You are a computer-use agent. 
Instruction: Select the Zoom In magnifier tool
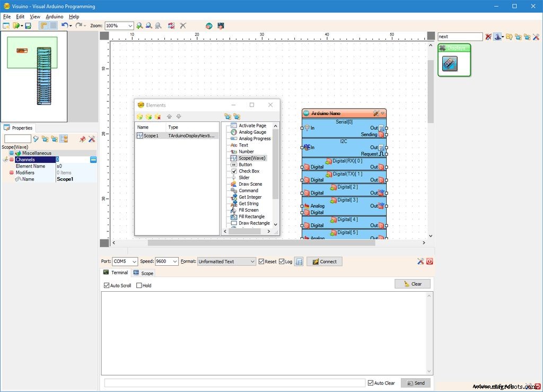pos(139,25)
